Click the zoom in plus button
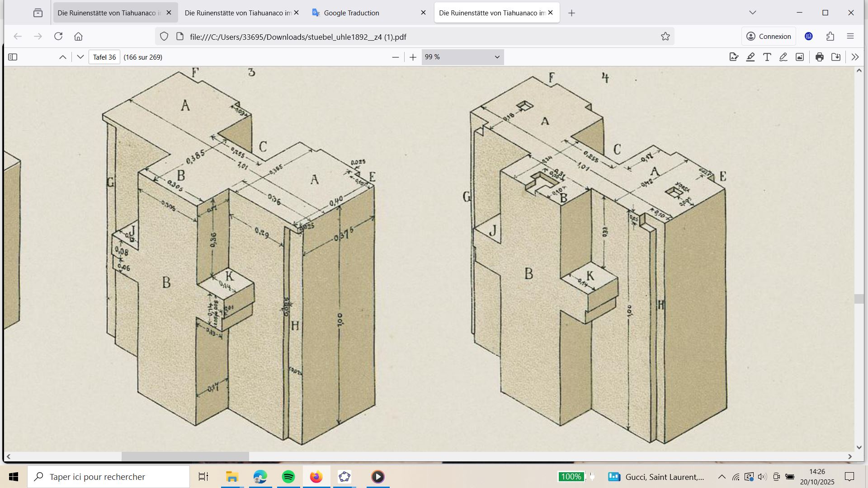Viewport: 868px width, 488px height. click(x=413, y=57)
